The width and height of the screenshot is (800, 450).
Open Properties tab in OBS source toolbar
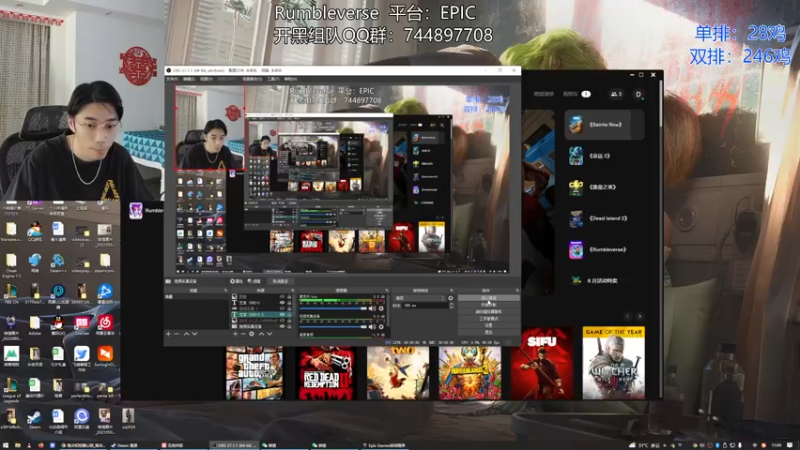click(237, 281)
